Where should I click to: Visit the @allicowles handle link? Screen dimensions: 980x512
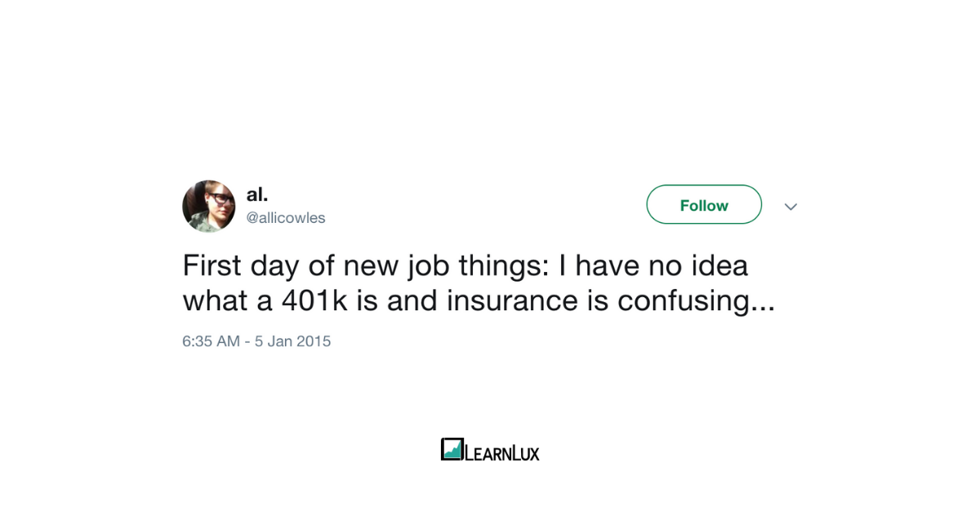[x=286, y=218]
